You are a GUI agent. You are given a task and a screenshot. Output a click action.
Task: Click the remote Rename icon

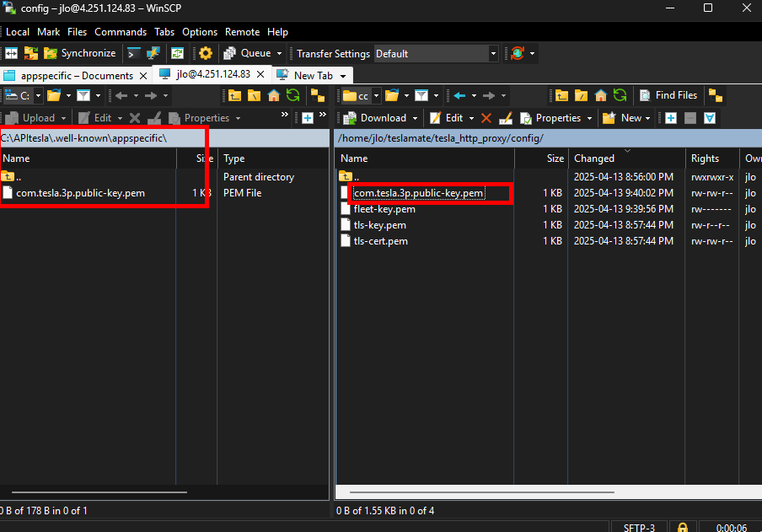[506, 118]
